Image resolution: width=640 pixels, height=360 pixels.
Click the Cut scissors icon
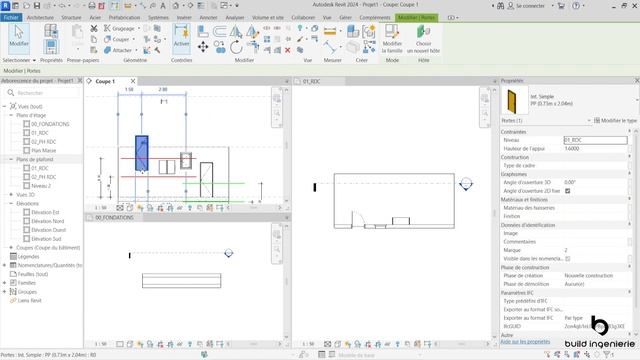click(94, 28)
